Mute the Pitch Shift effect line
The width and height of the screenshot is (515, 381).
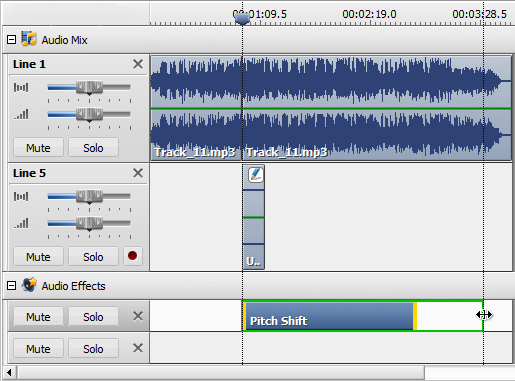(38, 316)
